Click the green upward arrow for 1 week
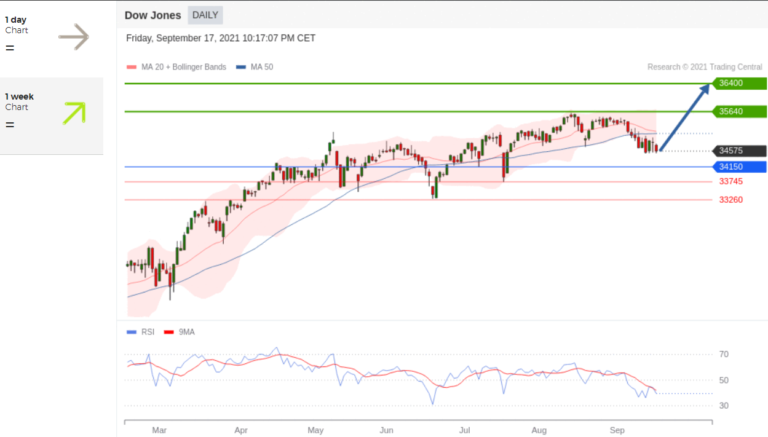Screen dimensions: 768x437 pos(74,113)
